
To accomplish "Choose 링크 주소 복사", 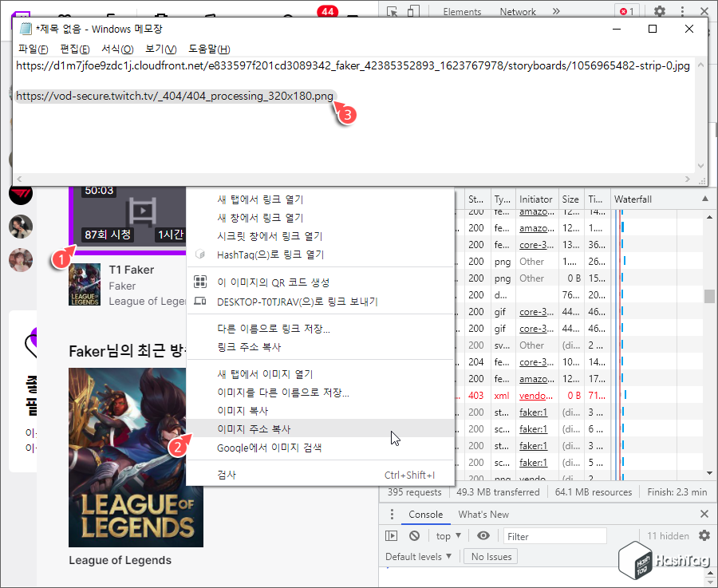I will (321, 347).
